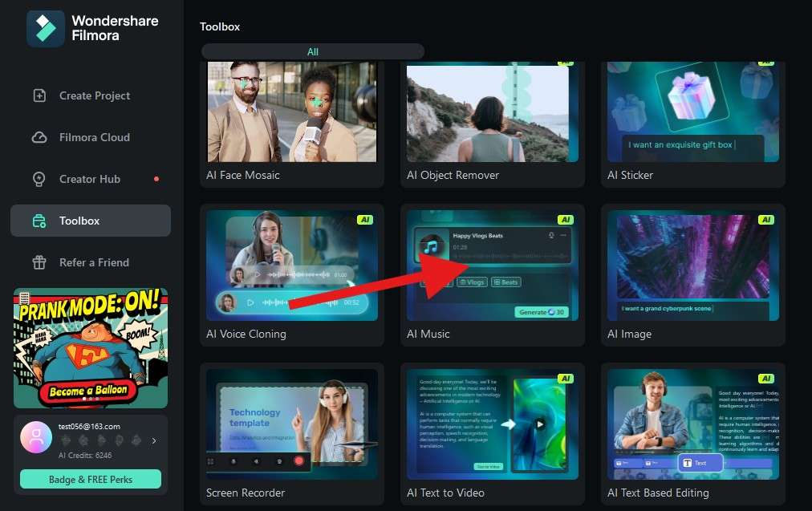The image size is (812, 511).
Task: Click the AI badge on AI Voice Cloning card
Action: tap(365, 220)
